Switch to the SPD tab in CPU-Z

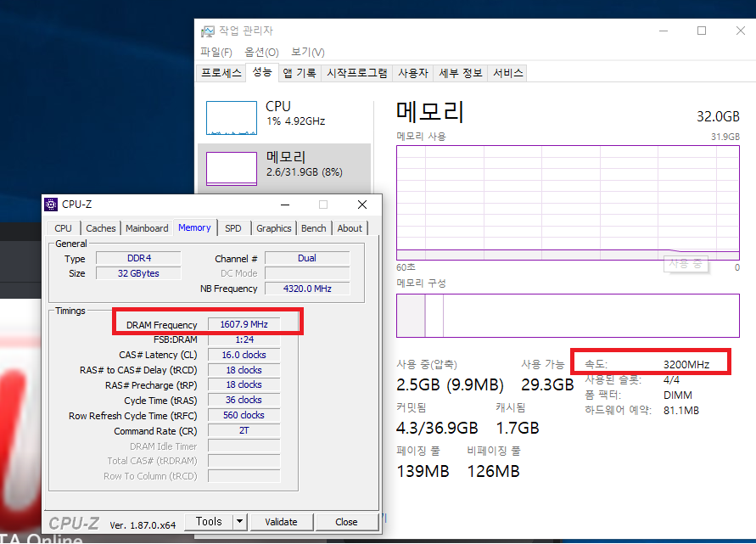point(232,228)
